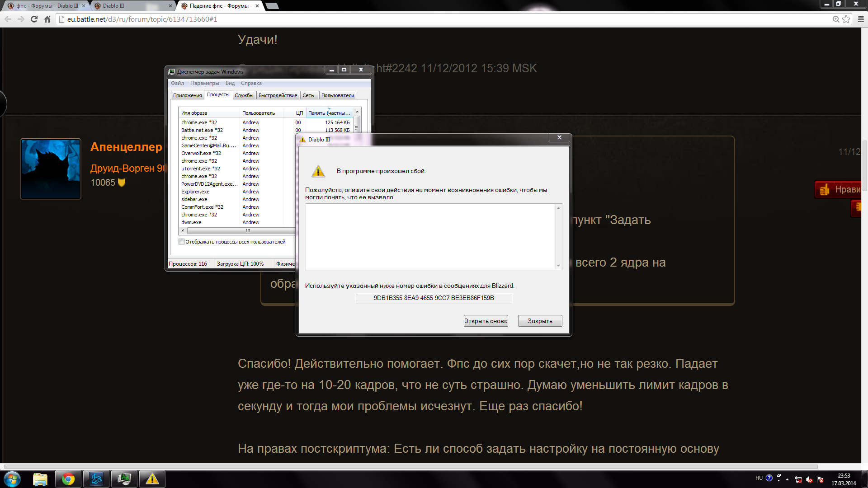Switch to Быстродействие tab
This screenshot has width=868, height=488.
pos(278,95)
